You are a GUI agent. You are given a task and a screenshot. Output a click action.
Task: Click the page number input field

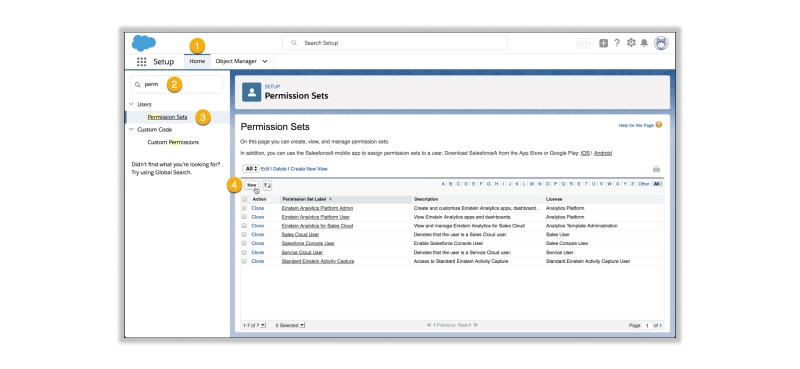tap(646, 326)
